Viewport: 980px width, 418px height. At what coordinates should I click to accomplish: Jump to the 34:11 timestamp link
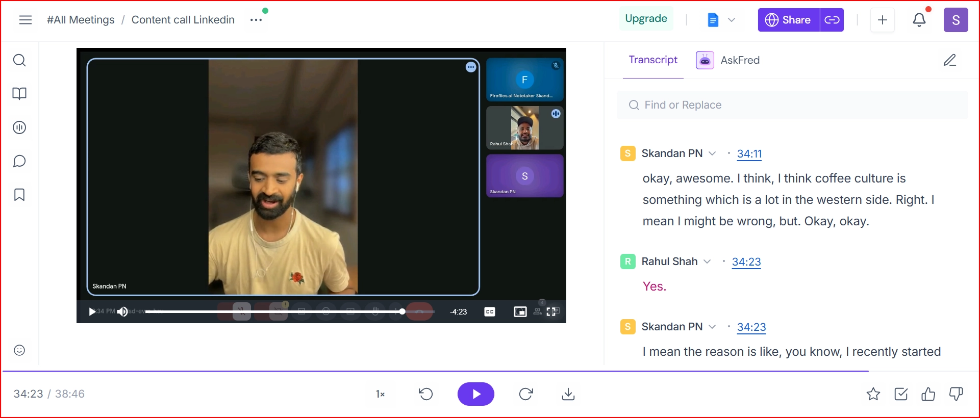pos(749,153)
